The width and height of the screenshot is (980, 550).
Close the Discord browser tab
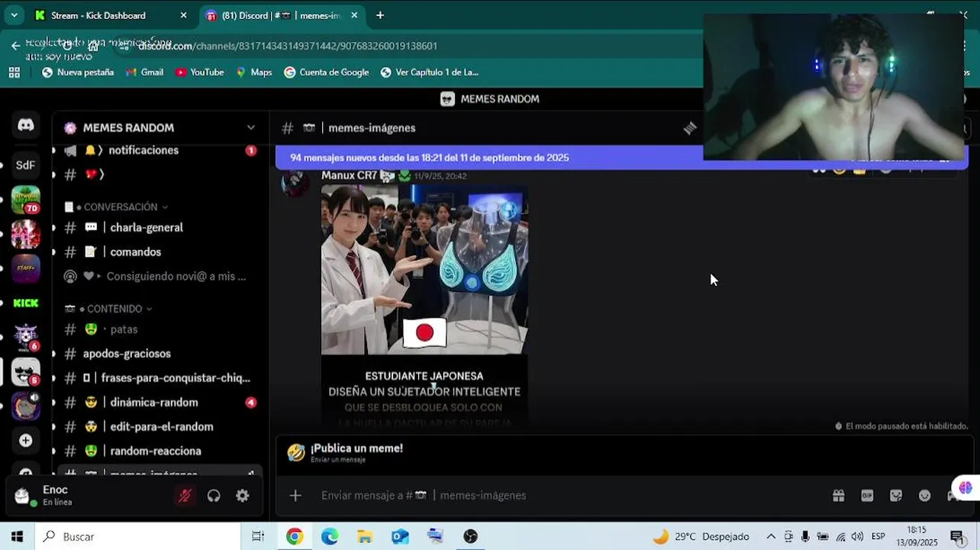(x=355, y=15)
